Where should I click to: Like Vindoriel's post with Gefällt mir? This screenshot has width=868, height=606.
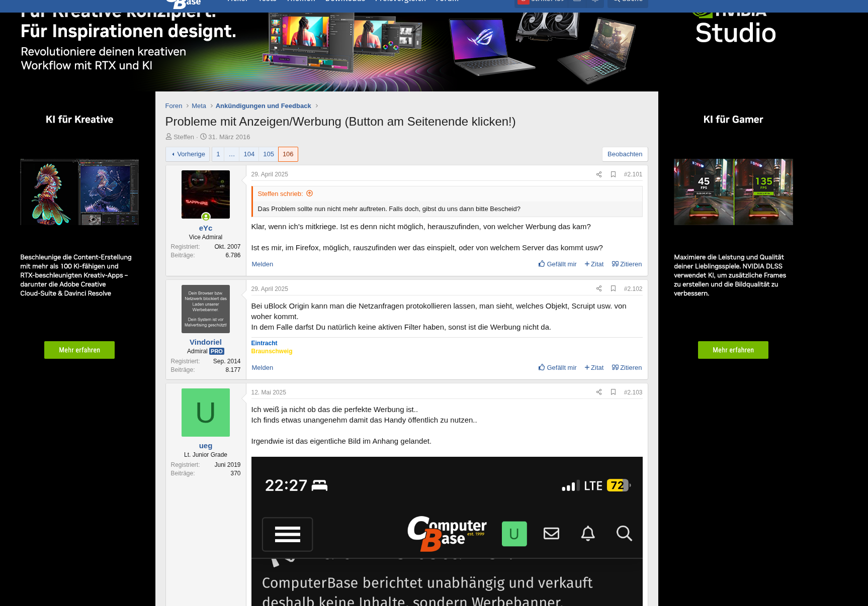(x=557, y=368)
